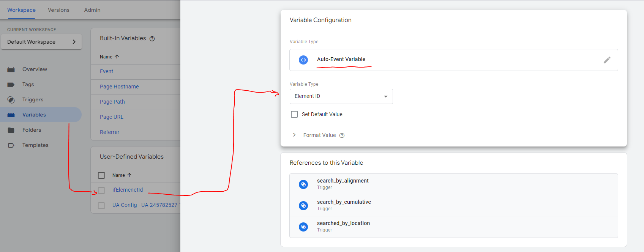The image size is (644, 252).
Task: Check the select-all box in User-Defined Variables header
Action: [x=101, y=175]
